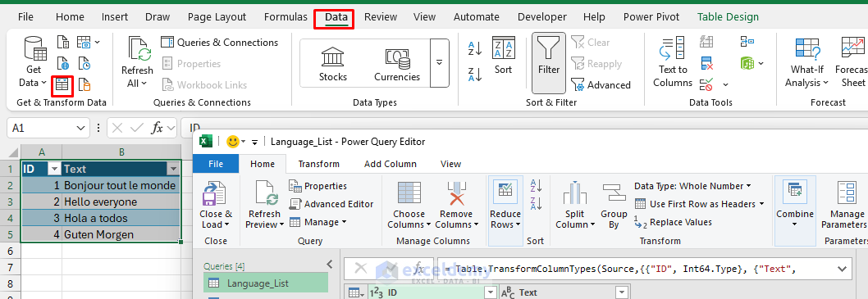
Task: Expand the Data Types gallery arrow
Action: click(x=440, y=62)
